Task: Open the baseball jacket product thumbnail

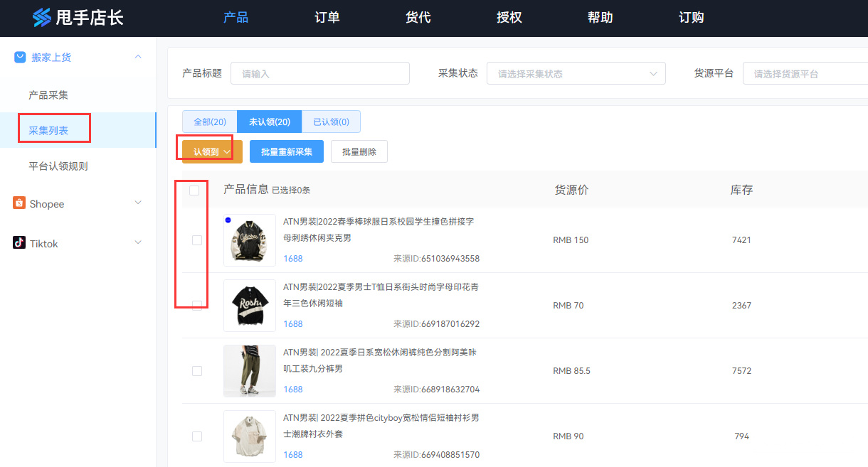Action: 250,240
